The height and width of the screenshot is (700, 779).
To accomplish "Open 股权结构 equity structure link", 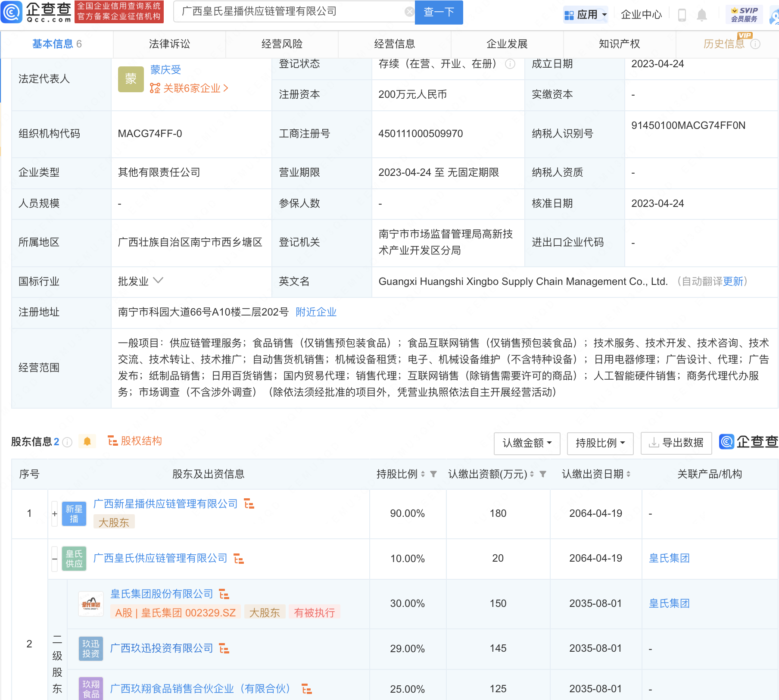I will (135, 441).
